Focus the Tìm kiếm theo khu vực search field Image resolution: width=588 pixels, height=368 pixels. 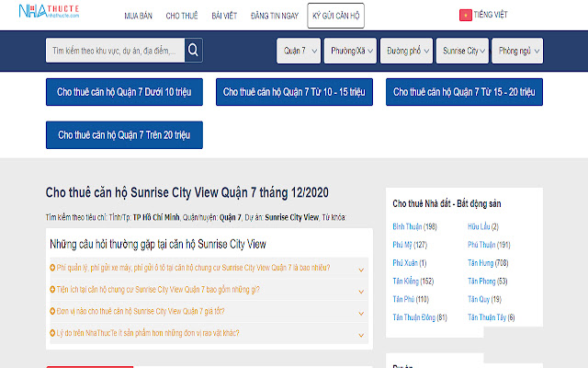click(115, 51)
